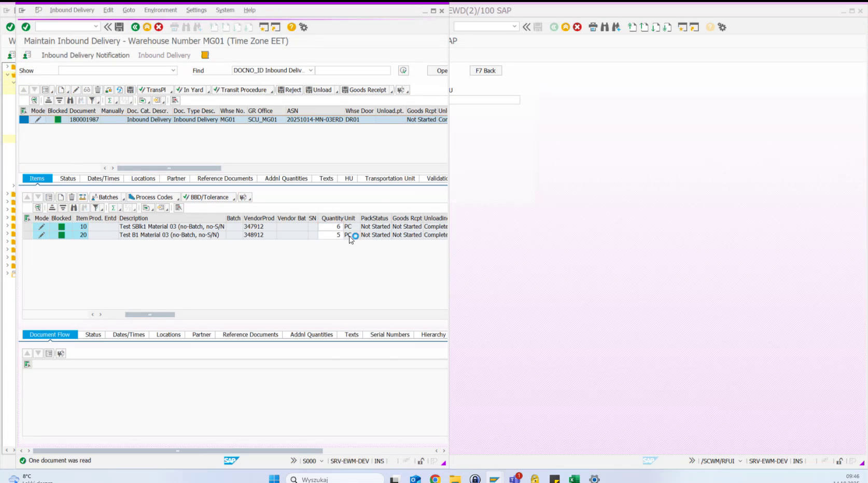
Task: Select the Sort Ascending icon in items grid
Action: point(52,207)
